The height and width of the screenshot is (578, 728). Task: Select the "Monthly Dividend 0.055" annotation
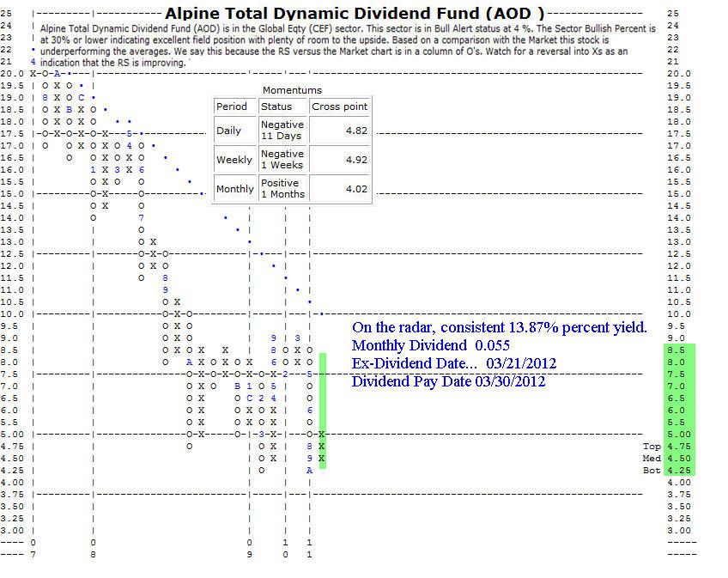click(430, 345)
